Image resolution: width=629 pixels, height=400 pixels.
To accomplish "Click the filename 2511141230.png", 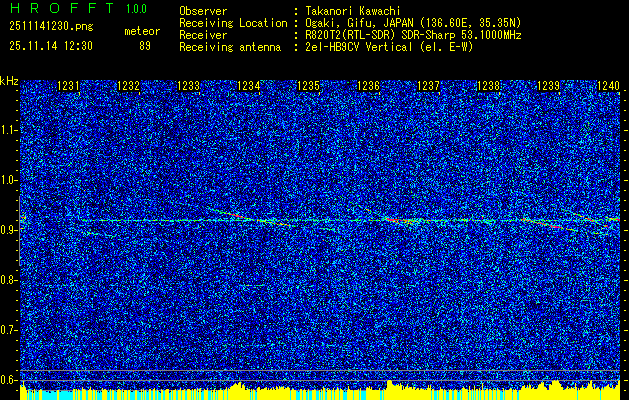I will (51, 26).
